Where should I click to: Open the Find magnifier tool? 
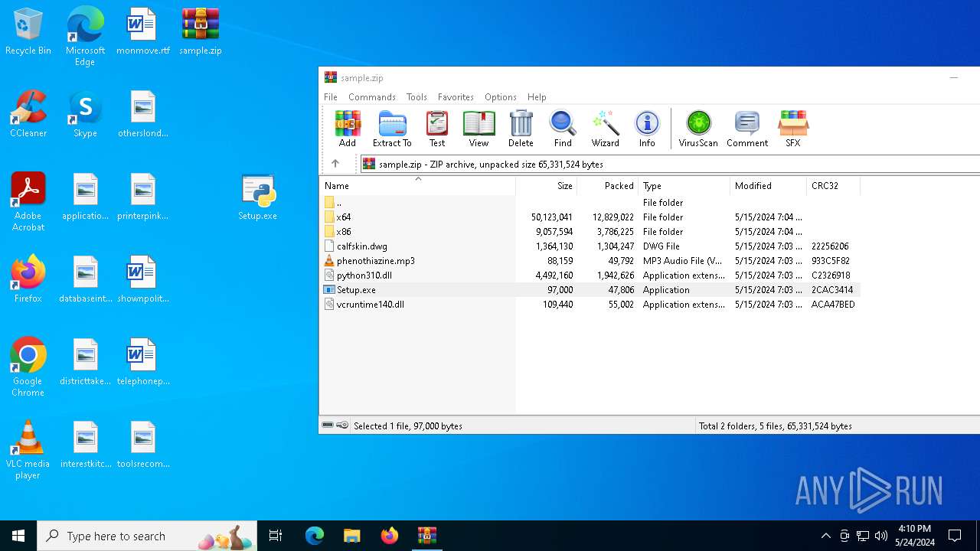pos(563,129)
